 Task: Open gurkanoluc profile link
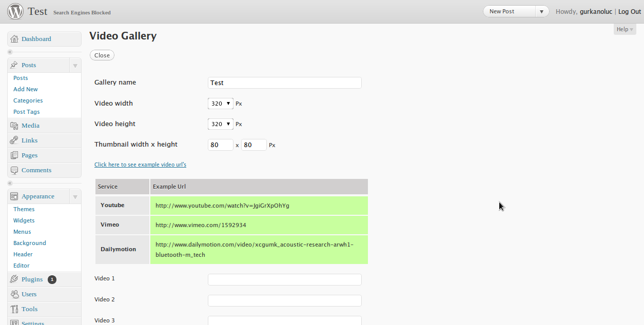tap(596, 12)
